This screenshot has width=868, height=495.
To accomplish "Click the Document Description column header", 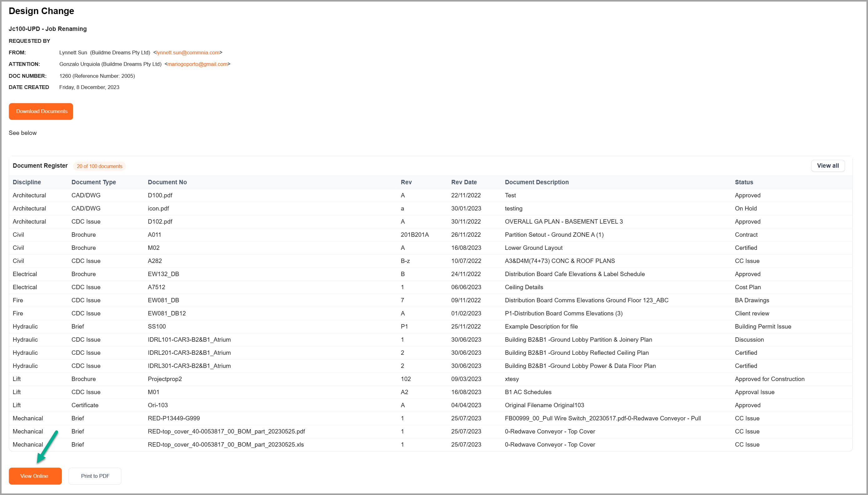I will 537,182.
